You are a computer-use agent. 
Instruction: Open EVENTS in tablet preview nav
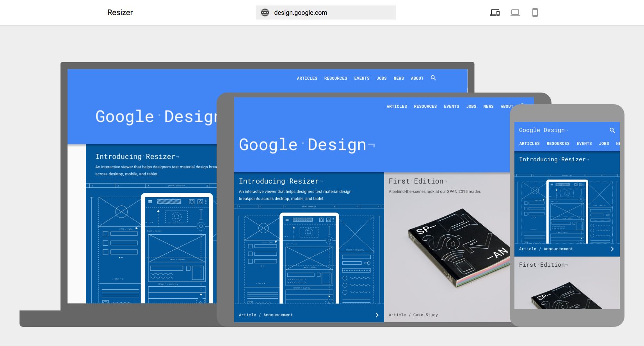tap(452, 107)
